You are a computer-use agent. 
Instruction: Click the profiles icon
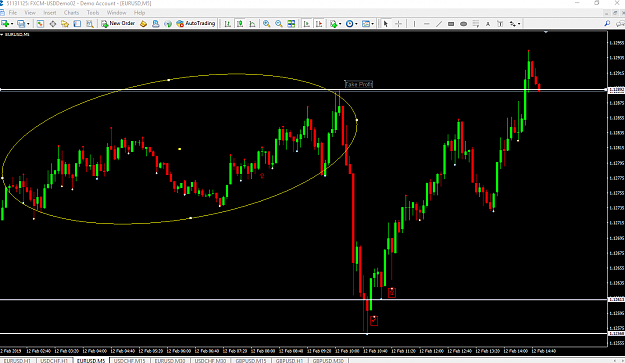21,24
